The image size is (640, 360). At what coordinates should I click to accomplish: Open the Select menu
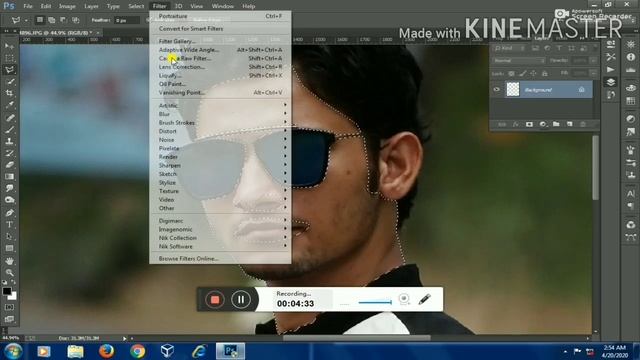pyautogui.click(x=136, y=6)
